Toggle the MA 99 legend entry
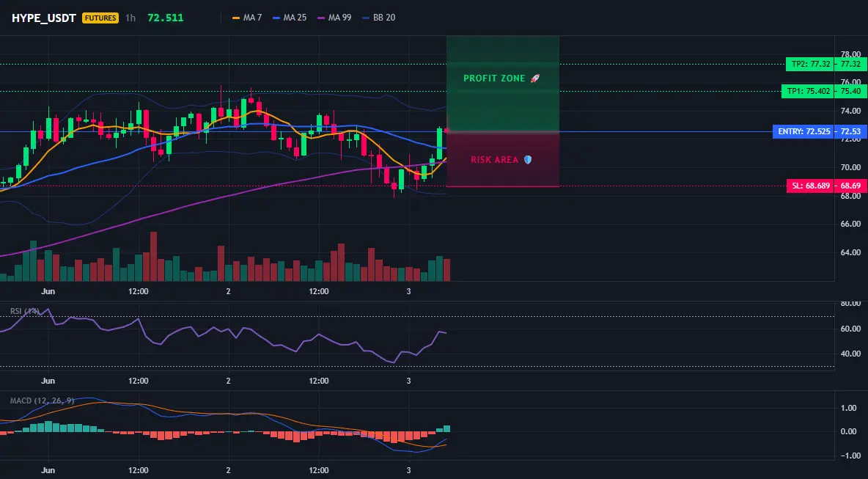 334,18
